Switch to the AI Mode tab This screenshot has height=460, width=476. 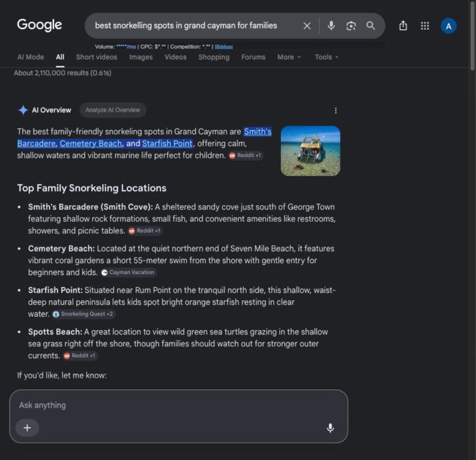click(x=31, y=57)
